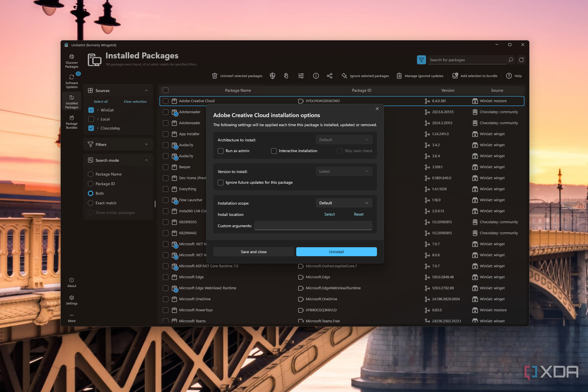Sort by Version column

pos(448,90)
